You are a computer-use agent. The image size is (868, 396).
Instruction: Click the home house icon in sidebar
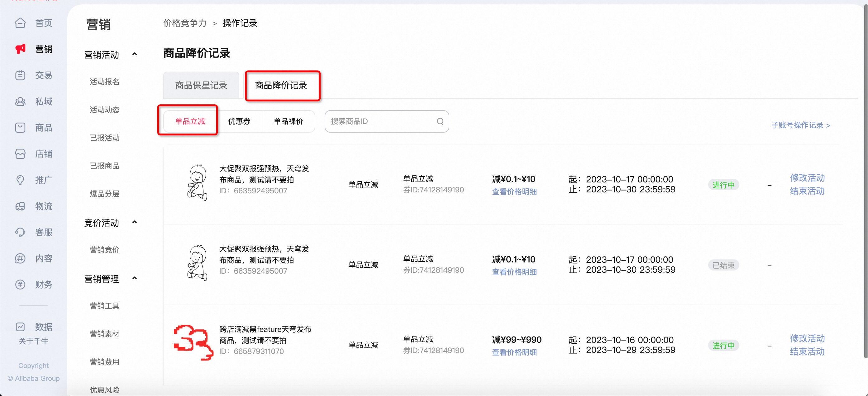click(x=20, y=23)
